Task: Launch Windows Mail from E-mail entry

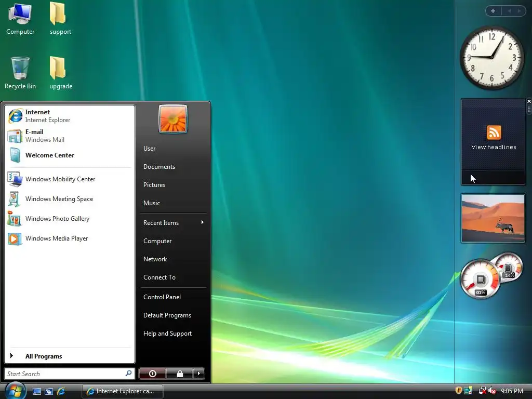Action: tap(70, 136)
